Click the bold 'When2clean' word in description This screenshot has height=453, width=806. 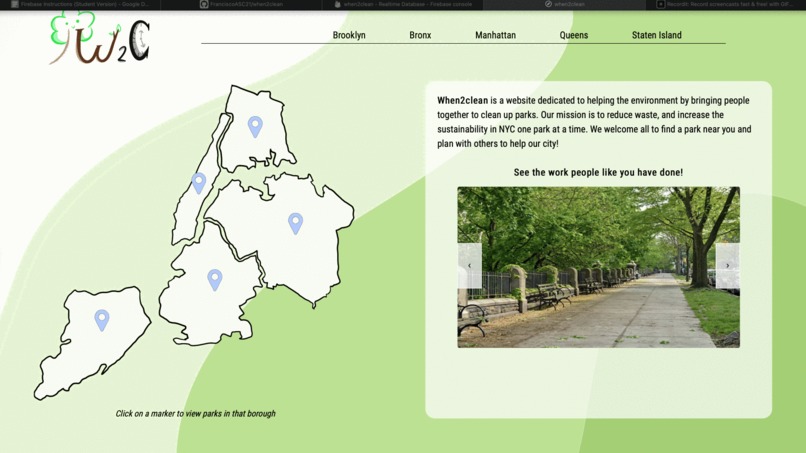[x=463, y=100]
